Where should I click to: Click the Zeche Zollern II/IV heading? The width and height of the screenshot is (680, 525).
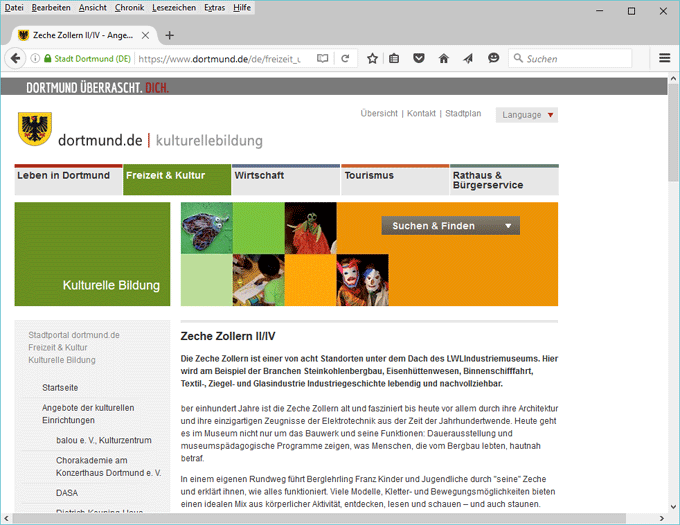[x=228, y=336]
